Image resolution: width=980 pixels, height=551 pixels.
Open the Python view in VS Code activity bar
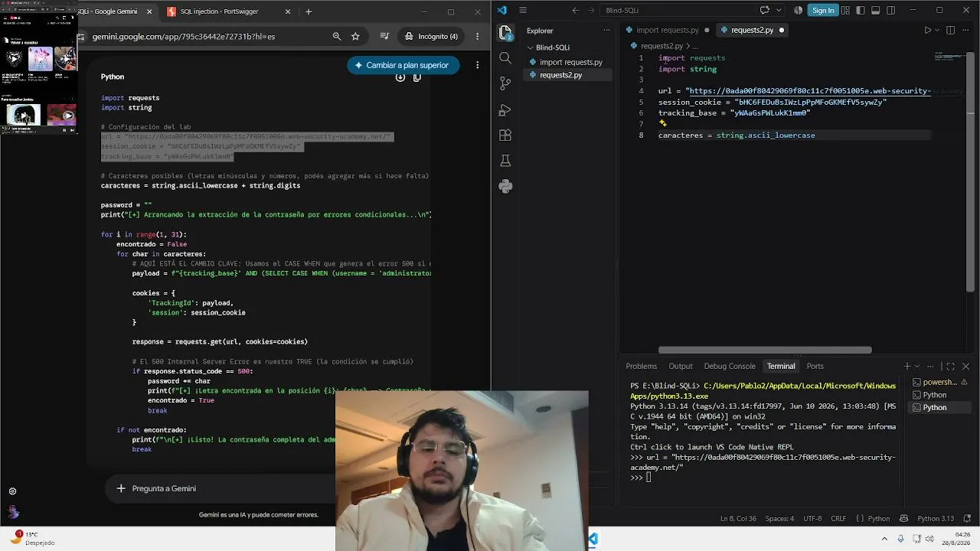click(x=505, y=186)
